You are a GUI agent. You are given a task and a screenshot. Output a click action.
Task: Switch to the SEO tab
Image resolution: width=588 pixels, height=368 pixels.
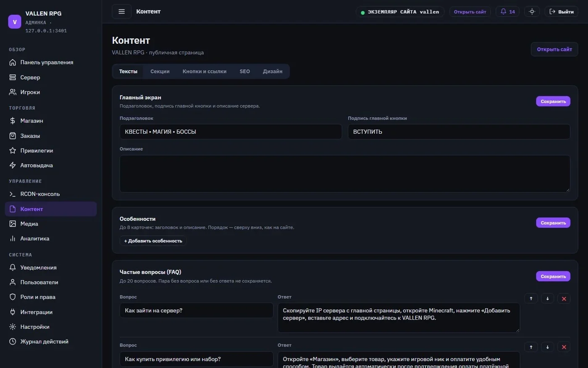click(x=245, y=71)
